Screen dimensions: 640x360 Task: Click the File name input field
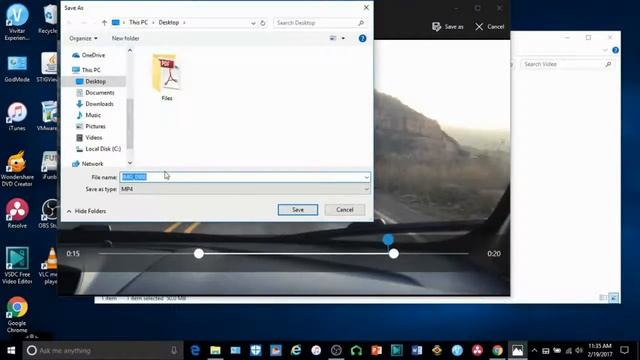pos(241,177)
